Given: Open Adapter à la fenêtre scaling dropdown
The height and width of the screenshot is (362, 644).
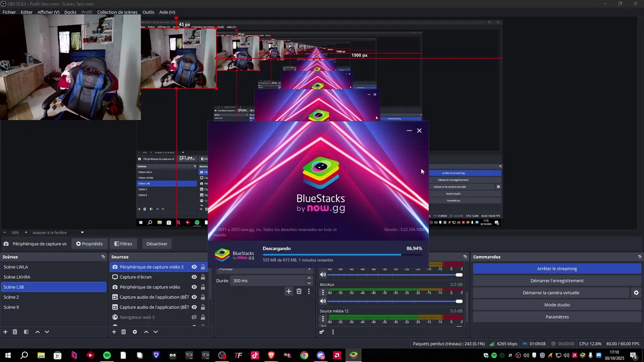Looking at the screenshot, I should pyautogui.click(x=82, y=233).
